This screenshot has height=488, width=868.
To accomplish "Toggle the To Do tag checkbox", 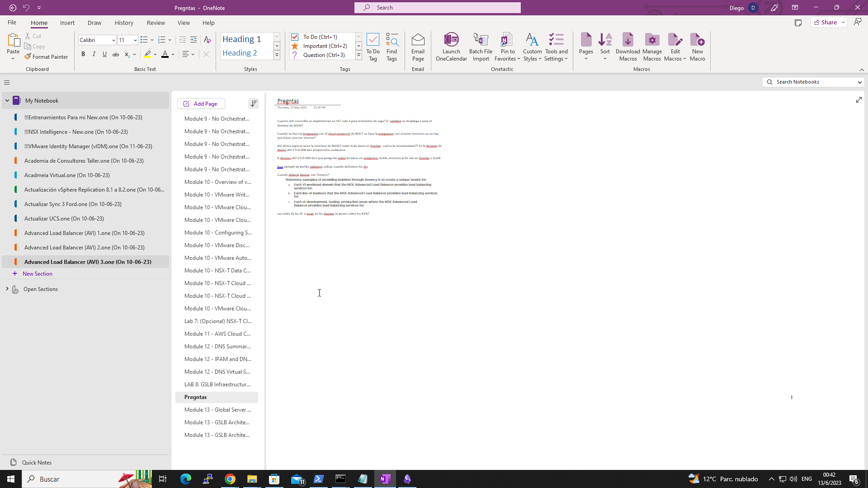I will tap(295, 37).
